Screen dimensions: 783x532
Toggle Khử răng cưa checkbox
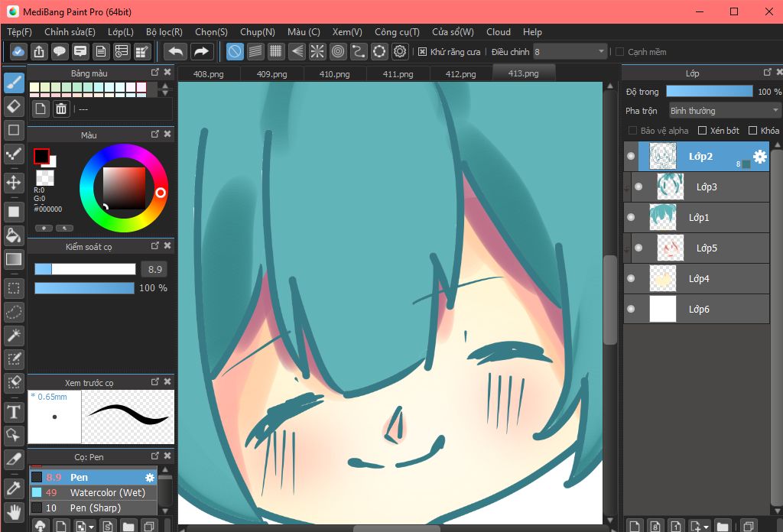click(422, 52)
